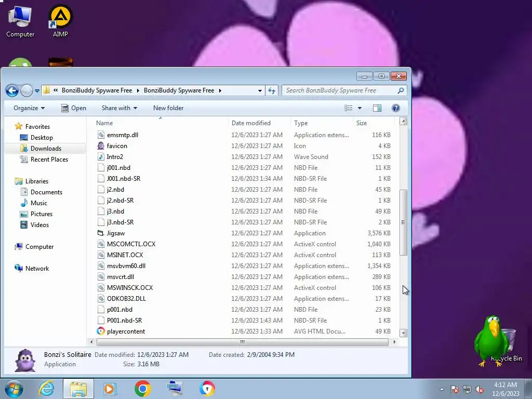
Task: Select the Jigsaw application icon
Action: point(101,233)
